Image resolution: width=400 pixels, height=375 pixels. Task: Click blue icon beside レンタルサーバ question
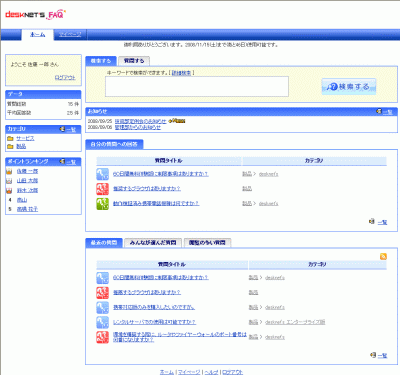pyautogui.click(x=103, y=322)
